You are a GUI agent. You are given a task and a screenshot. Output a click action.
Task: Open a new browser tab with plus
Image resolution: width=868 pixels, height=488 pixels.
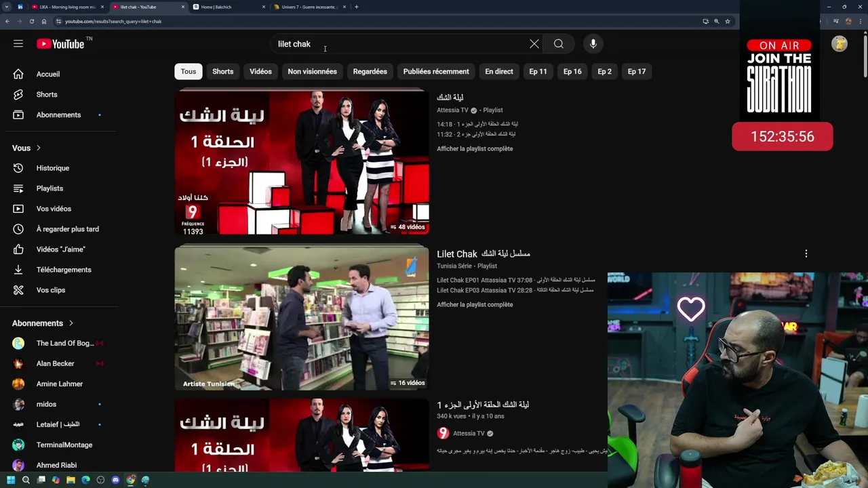tap(357, 7)
